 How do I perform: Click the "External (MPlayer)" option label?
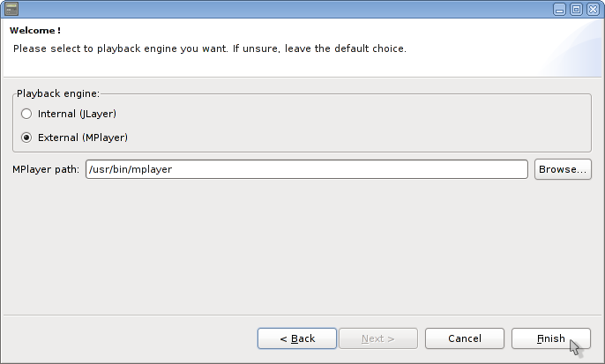point(83,137)
